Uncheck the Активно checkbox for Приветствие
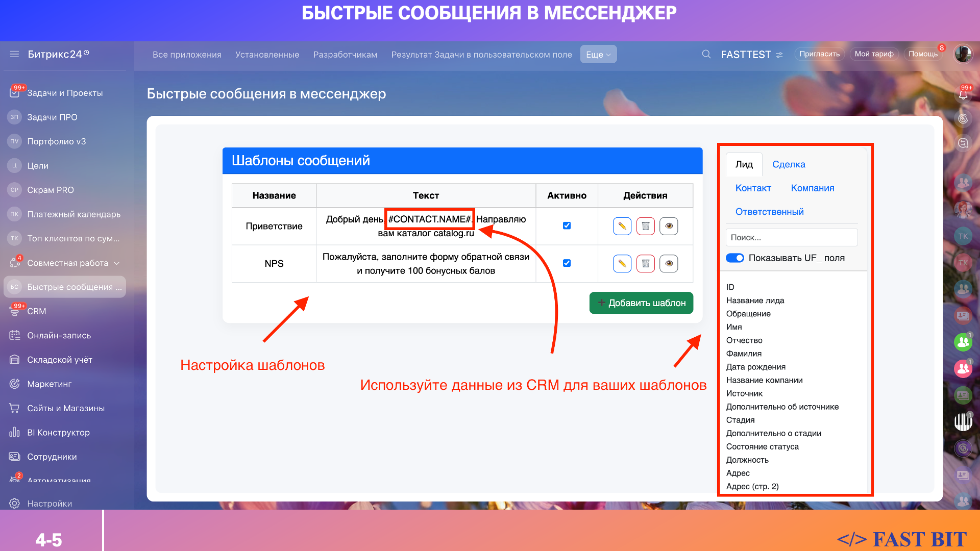This screenshot has width=980, height=551. (x=567, y=226)
